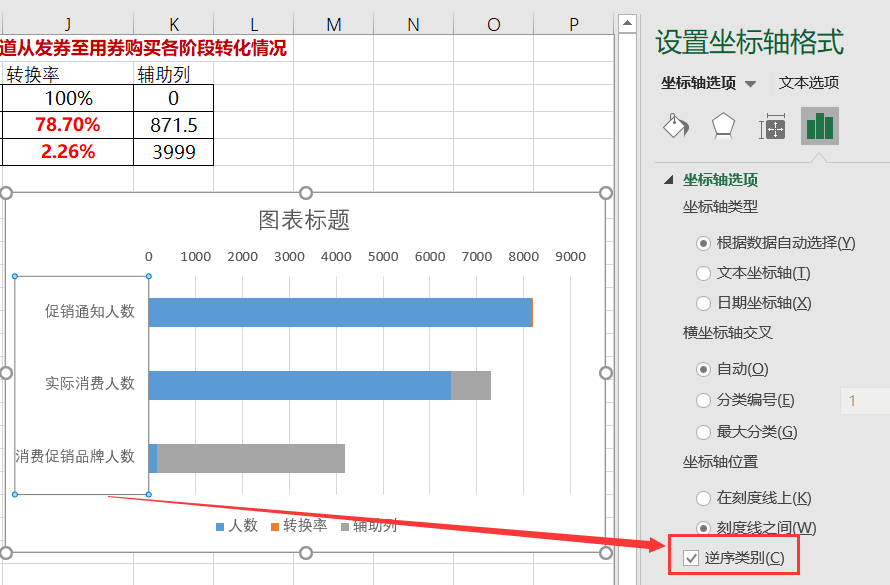Click 促销通知人数 axis label
Viewport: 890px width, 585px height.
pos(90,311)
